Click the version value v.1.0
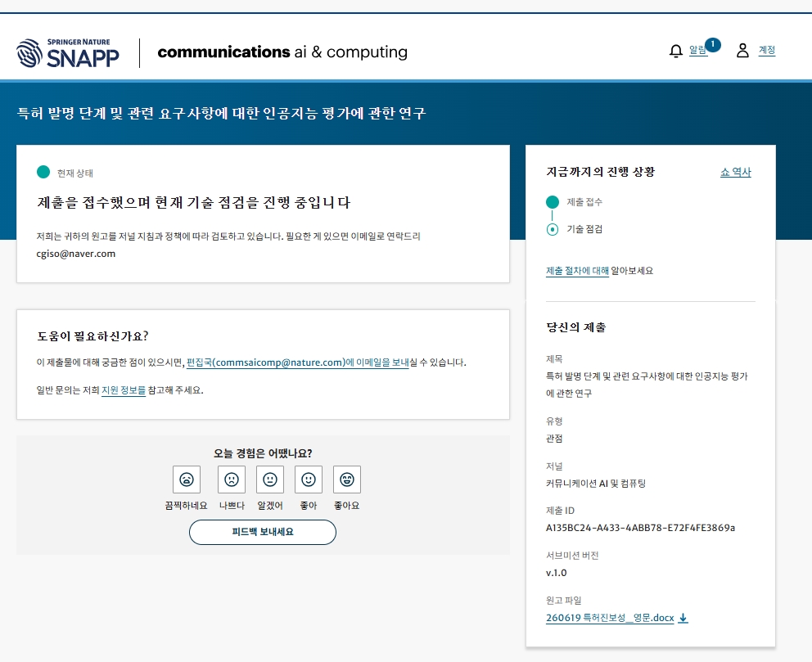The image size is (812, 662). click(x=556, y=573)
